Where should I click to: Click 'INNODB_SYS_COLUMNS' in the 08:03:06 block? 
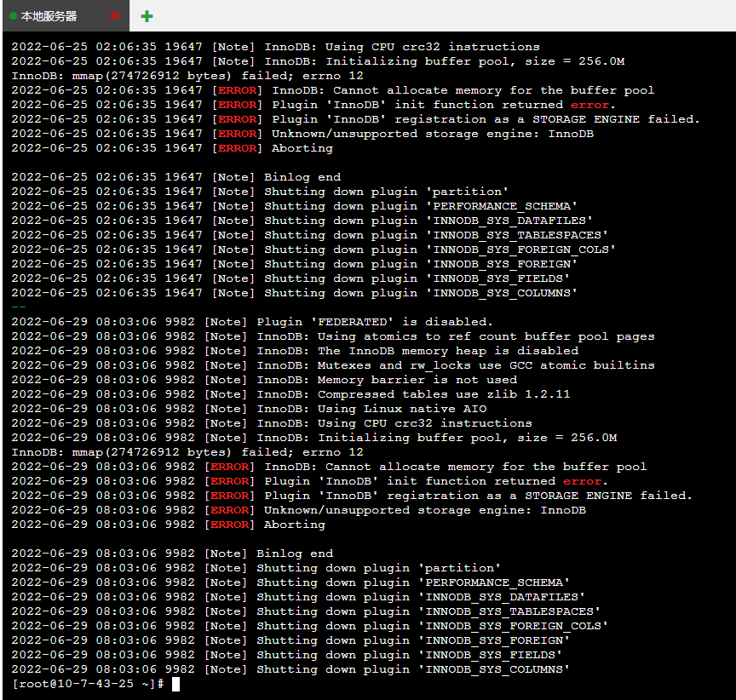pyautogui.click(x=494, y=669)
